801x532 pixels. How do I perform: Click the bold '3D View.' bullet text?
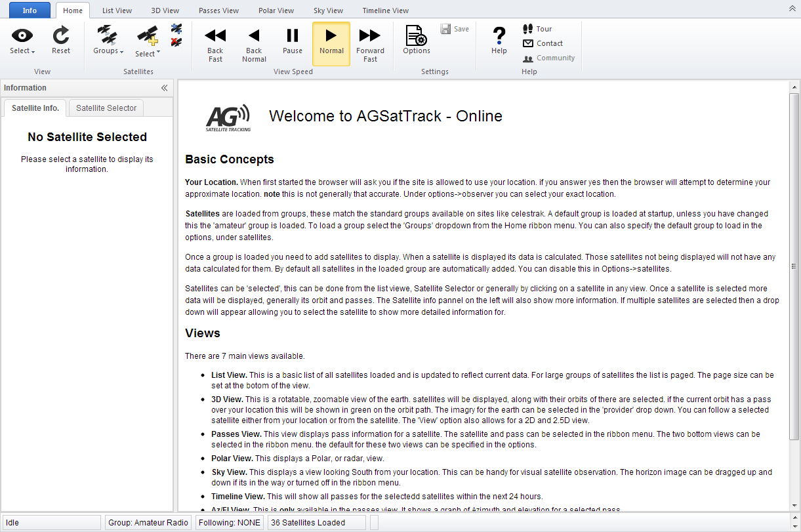(x=228, y=399)
